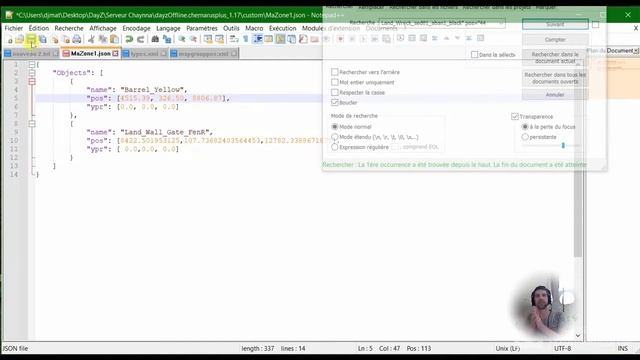The image size is (640, 360).
Task: Undo with the green arrow icon
Action: click(129, 39)
